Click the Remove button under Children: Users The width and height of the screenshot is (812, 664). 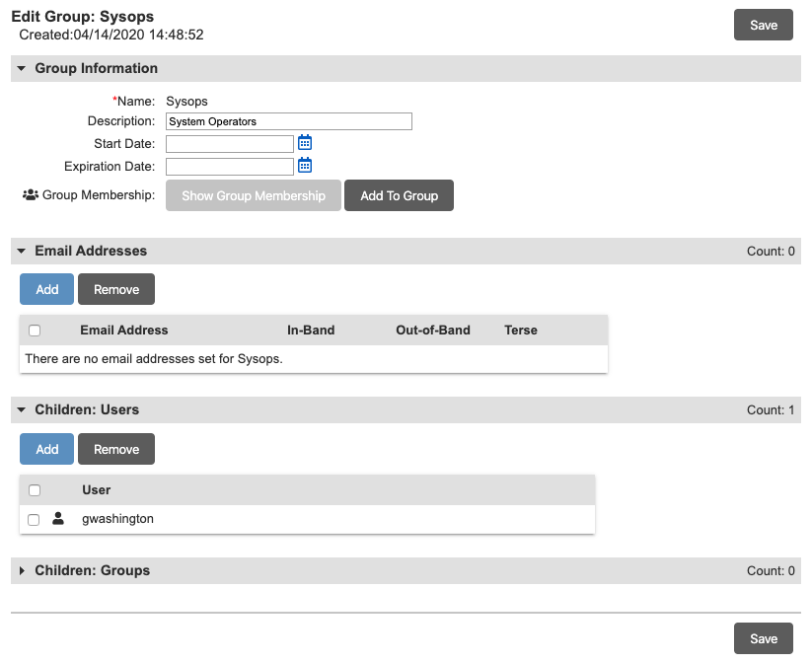pos(115,449)
